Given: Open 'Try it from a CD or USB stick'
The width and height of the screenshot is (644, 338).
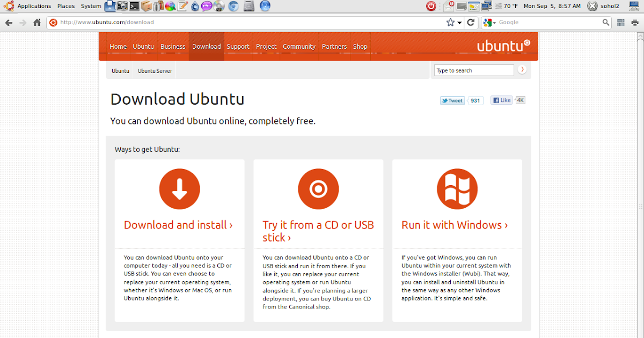Looking at the screenshot, I should click(318, 231).
